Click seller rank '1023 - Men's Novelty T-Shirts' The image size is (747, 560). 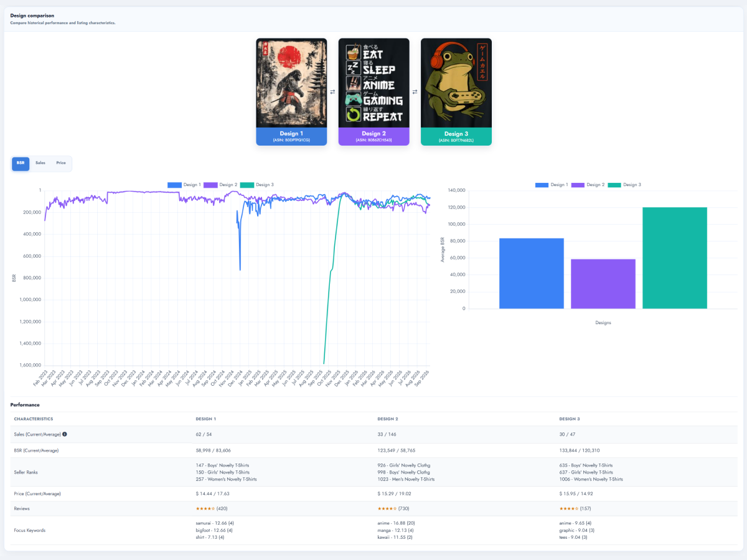(x=406, y=479)
